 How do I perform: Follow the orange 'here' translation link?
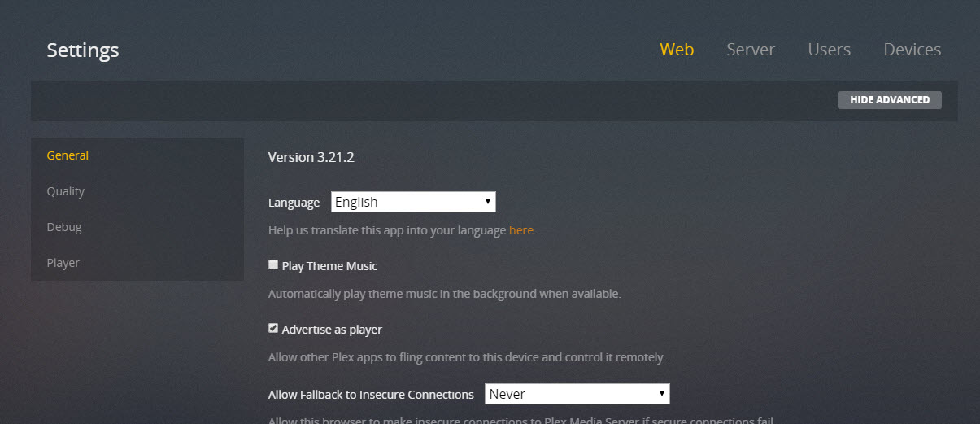pyautogui.click(x=520, y=230)
